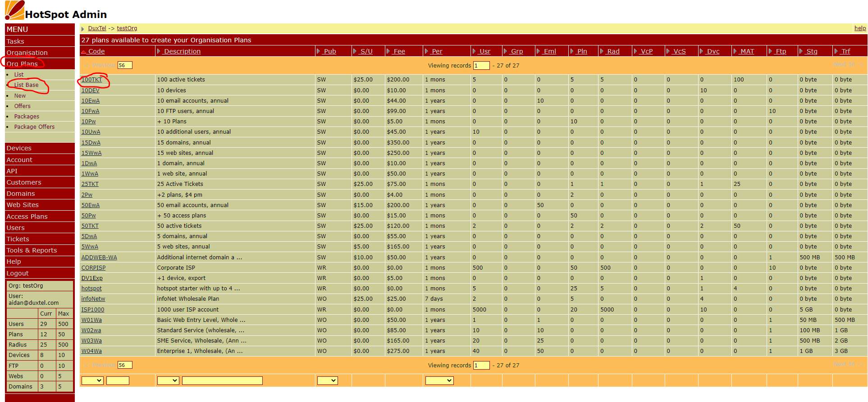Click the starting record field below table

pos(481,365)
